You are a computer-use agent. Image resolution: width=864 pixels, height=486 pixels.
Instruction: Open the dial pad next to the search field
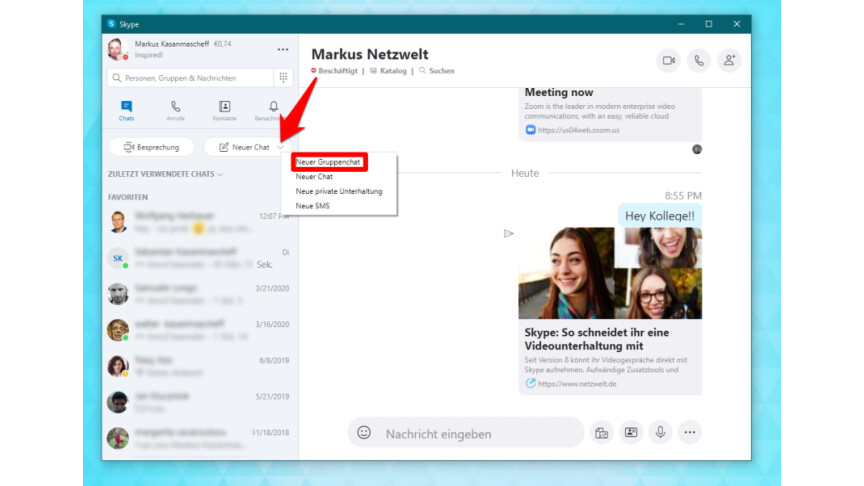coord(283,78)
